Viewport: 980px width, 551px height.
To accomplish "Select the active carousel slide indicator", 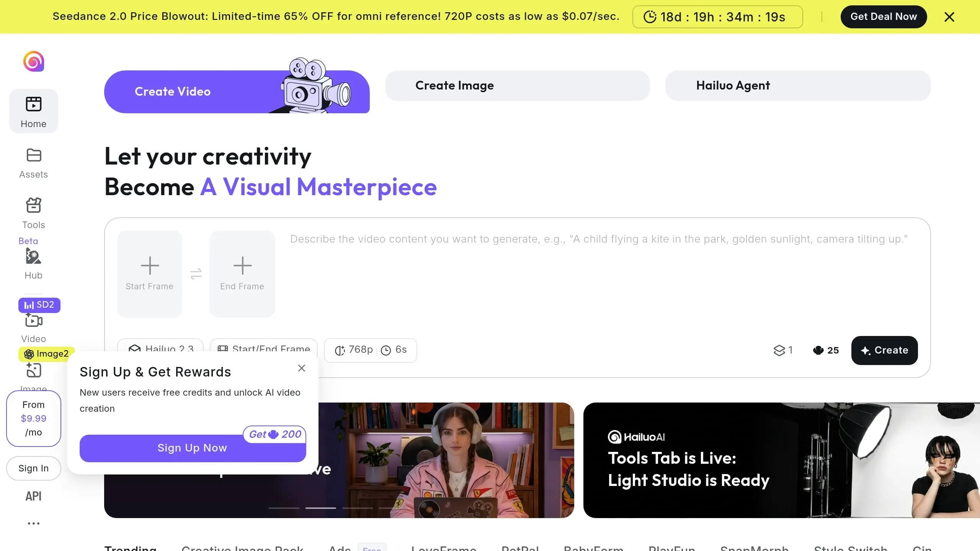I will pos(321,508).
